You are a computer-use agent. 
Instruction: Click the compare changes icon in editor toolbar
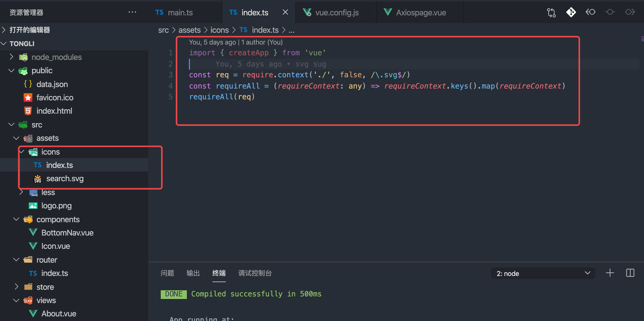pyautogui.click(x=551, y=12)
